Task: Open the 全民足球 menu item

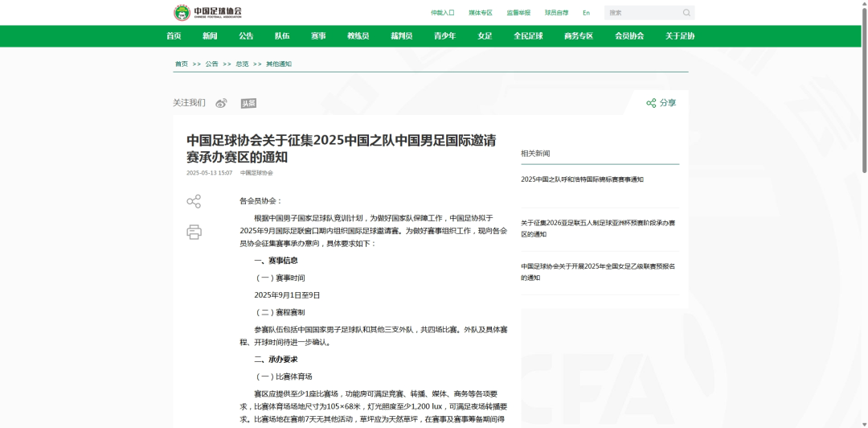Action: pyautogui.click(x=528, y=36)
